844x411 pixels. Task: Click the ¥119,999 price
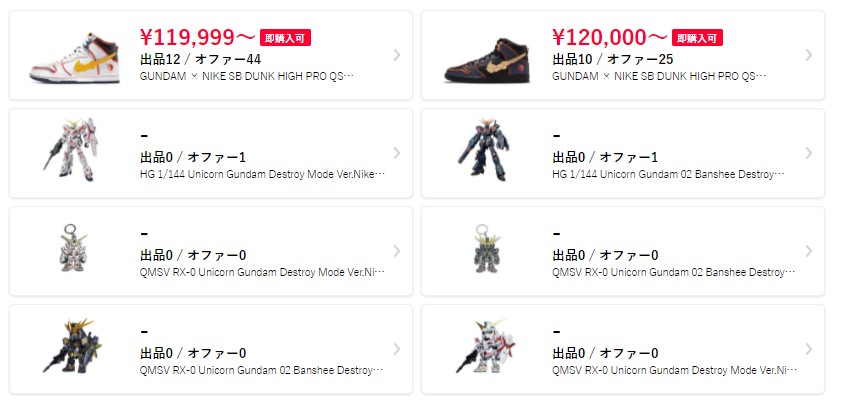198,38
